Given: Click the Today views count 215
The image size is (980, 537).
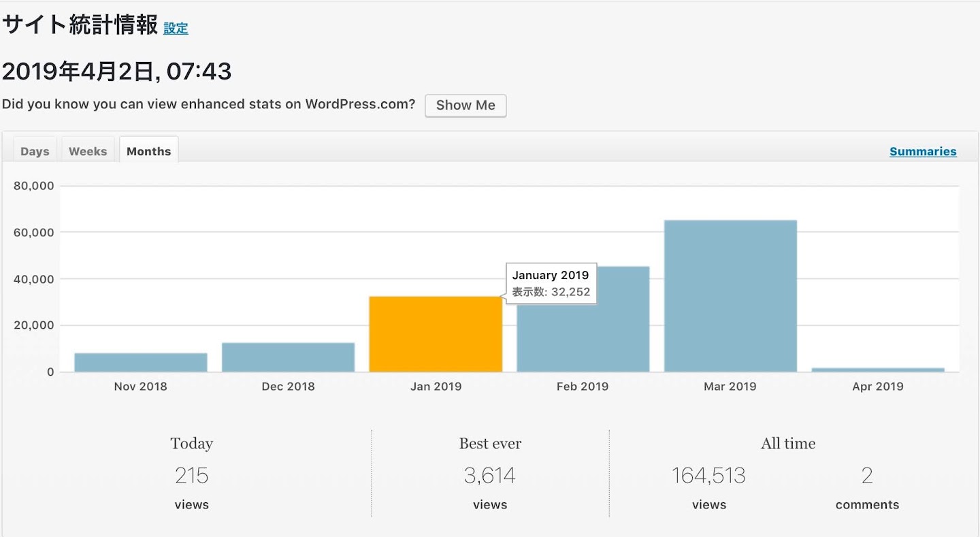Looking at the screenshot, I should [x=191, y=475].
